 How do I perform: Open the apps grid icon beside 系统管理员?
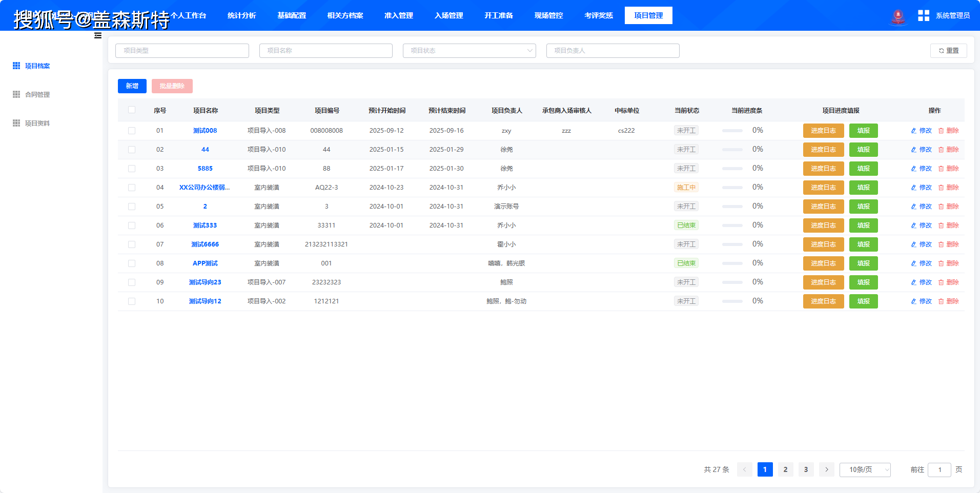pos(924,15)
